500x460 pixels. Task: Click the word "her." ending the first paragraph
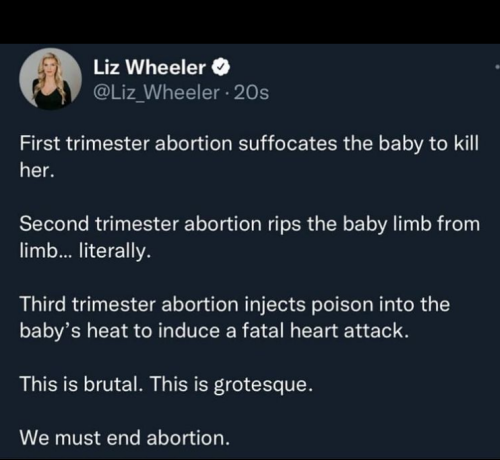point(37,170)
